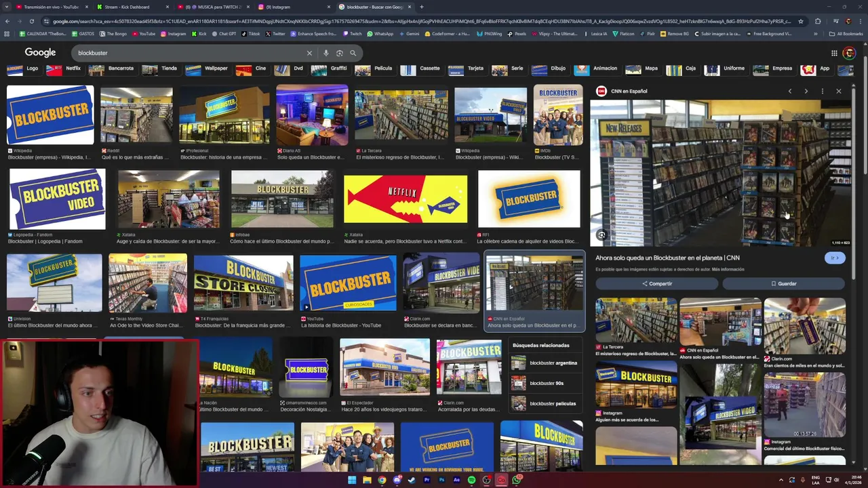868x488 pixels.
Task: Open Google apps grid
Action: [834, 53]
